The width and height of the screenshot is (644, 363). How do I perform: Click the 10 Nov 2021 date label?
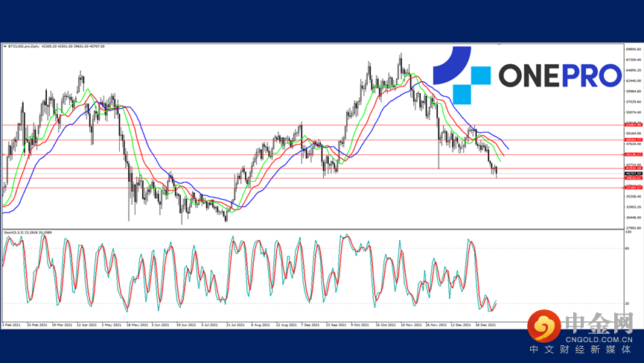411,325
